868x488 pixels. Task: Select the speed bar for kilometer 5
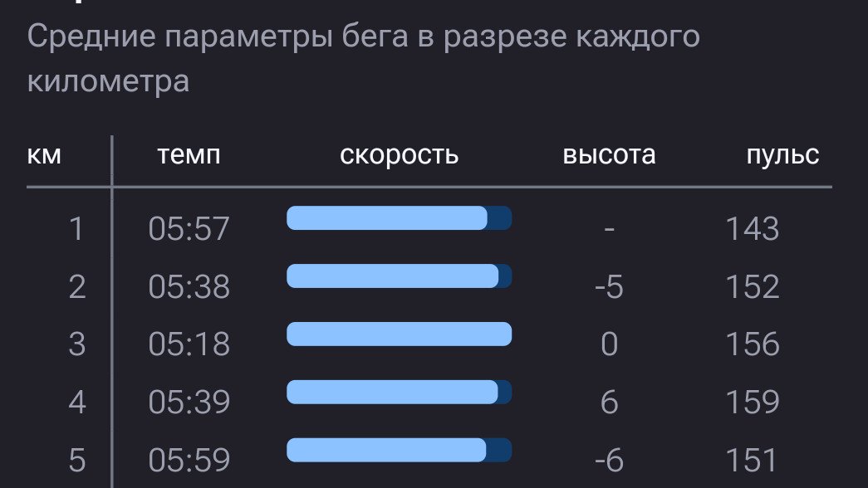[400, 451]
